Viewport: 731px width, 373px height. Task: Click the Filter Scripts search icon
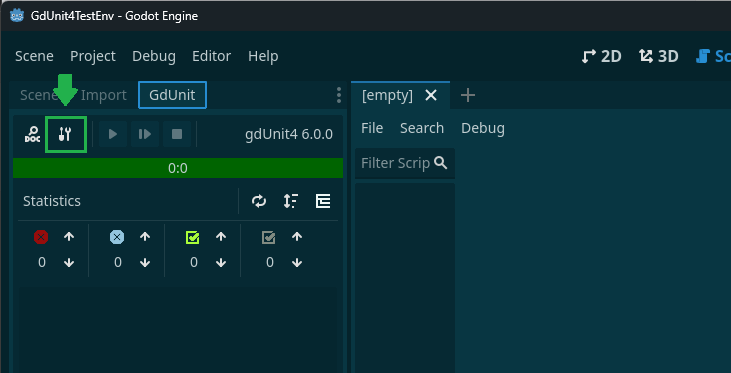click(x=441, y=163)
